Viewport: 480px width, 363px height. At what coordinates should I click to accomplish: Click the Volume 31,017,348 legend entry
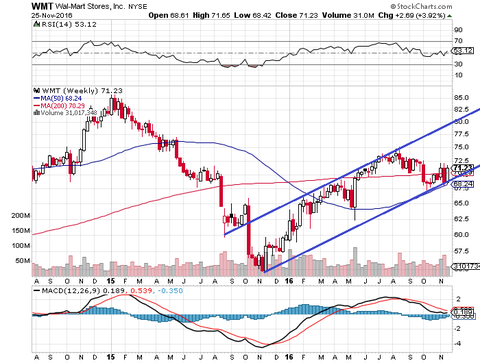click(x=69, y=113)
